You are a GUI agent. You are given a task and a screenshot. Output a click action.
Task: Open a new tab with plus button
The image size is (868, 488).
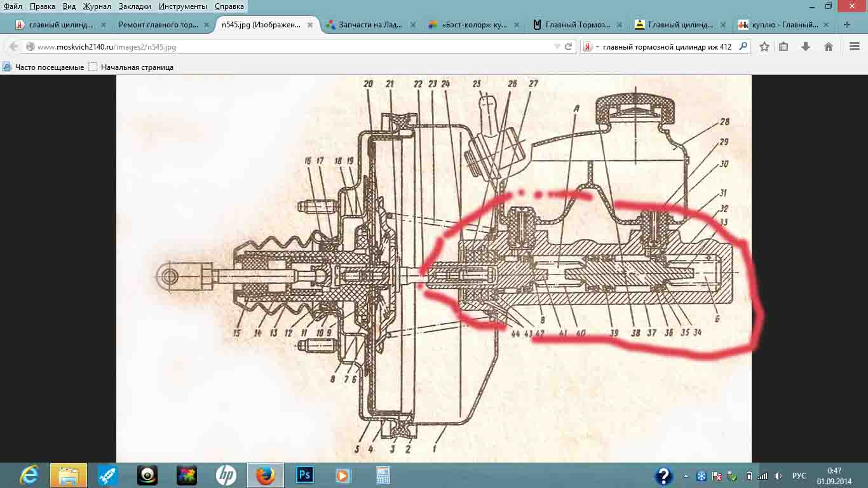click(x=846, y=25)
